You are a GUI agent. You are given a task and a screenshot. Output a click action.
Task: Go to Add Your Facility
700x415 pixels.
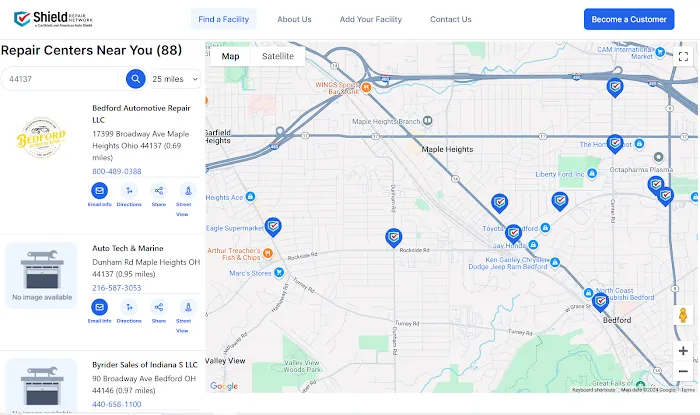click(x=371, y=19)
